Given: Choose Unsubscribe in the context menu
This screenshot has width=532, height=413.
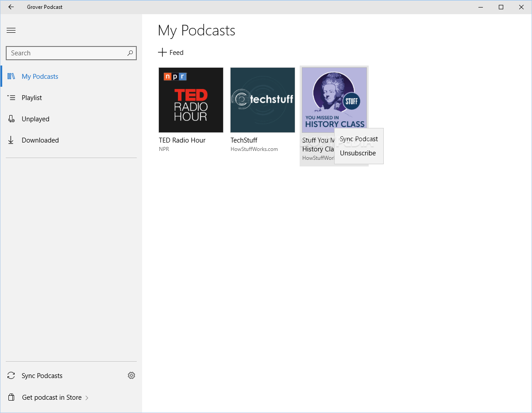Looking at the screenshot, I should (x=358, y=153).
